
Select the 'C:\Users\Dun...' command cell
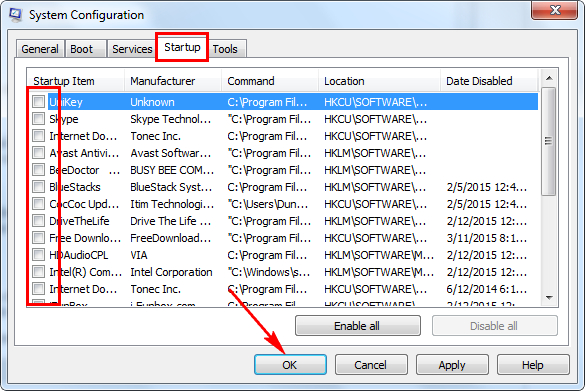tap(268, 204)
